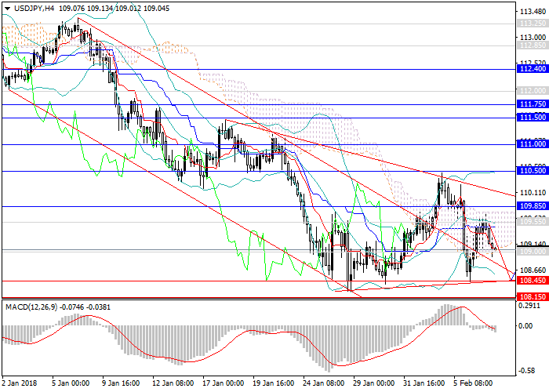Click the 24 Jan 08:00 time label

[x=324, y=384]
